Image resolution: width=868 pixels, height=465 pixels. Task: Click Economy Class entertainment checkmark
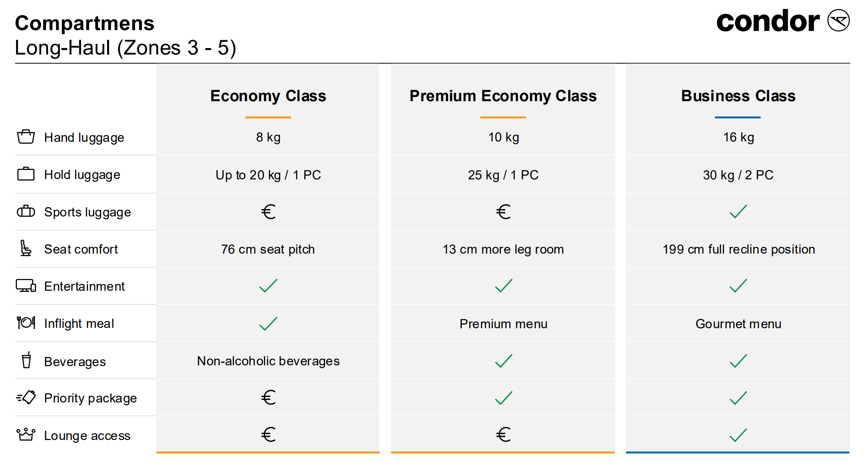click(268, 286)
